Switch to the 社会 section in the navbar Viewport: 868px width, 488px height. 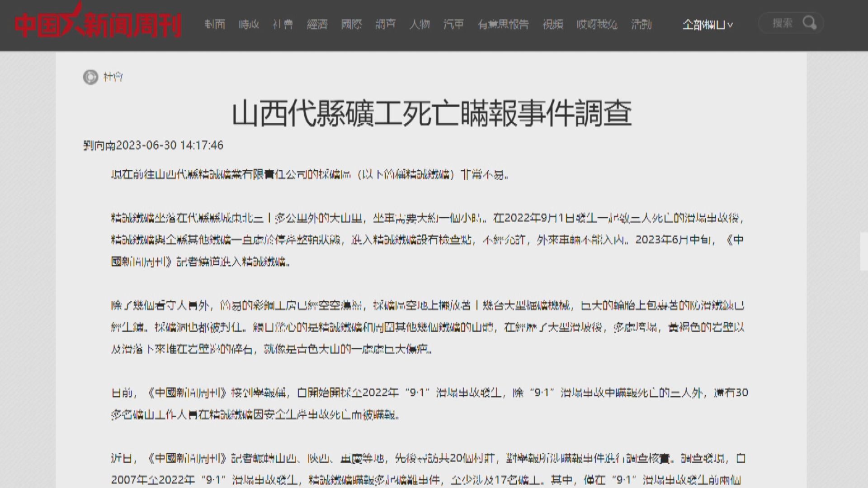pyautogui.click(x=283, y=25)
